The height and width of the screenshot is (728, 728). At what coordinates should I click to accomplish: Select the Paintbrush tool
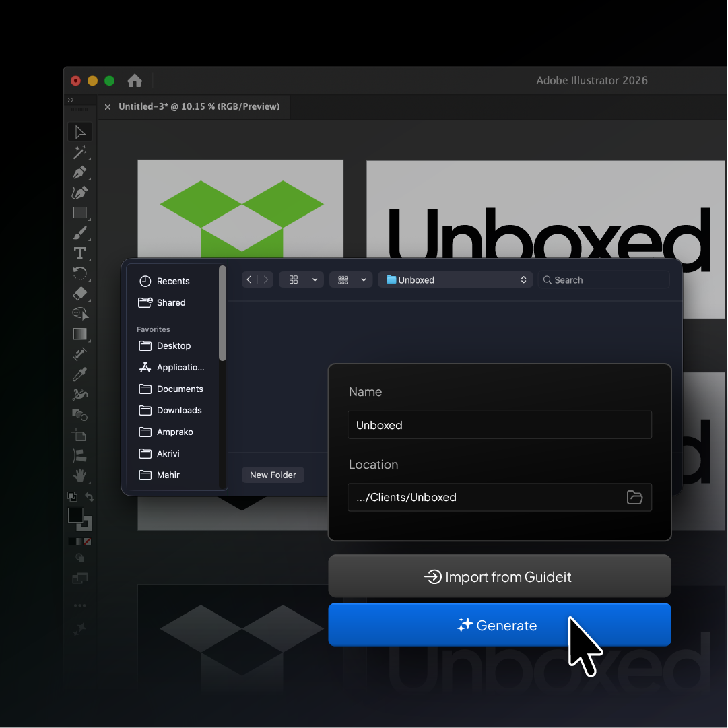[x=80, y=232]
